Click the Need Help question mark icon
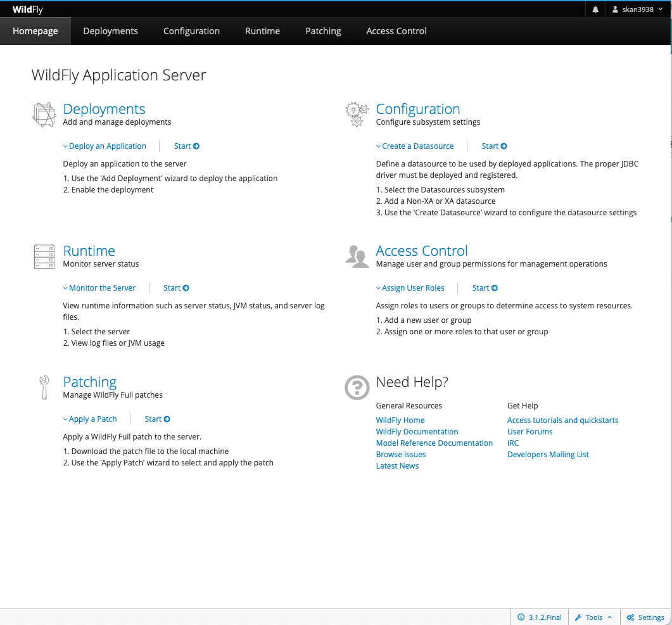The width and height of the screenshot is (672, 625). coord(357,388)
